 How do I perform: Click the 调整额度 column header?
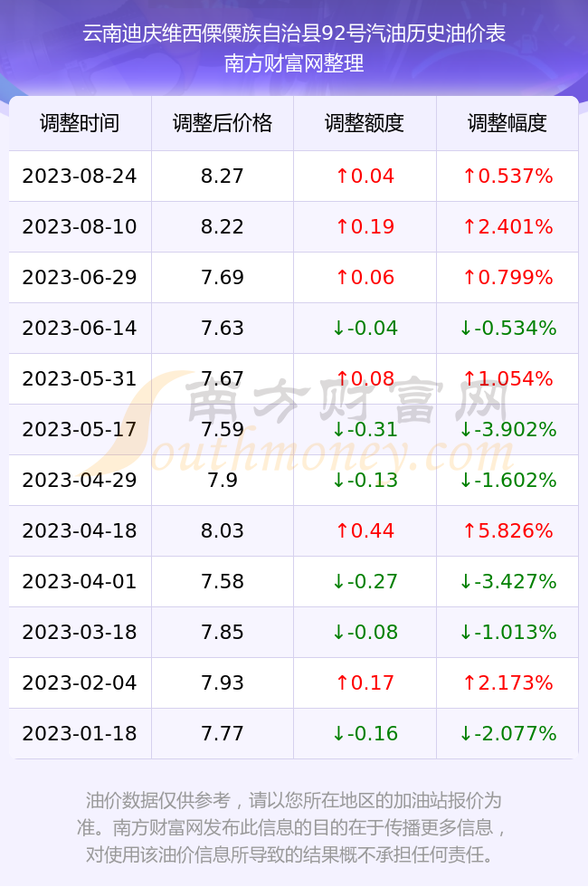coord(365,123)
